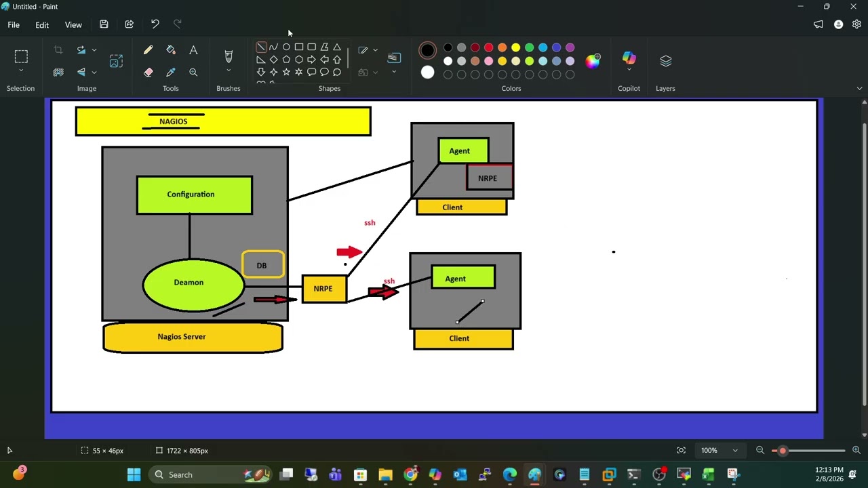Open the View menu

pyautogui.click(x=73, y=25)
